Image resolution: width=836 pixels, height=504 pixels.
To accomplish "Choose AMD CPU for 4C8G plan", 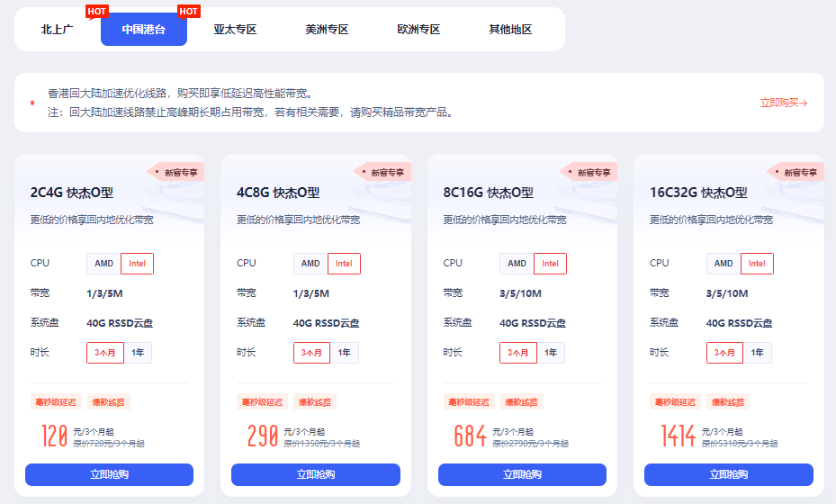I will [x=310, y=264].
